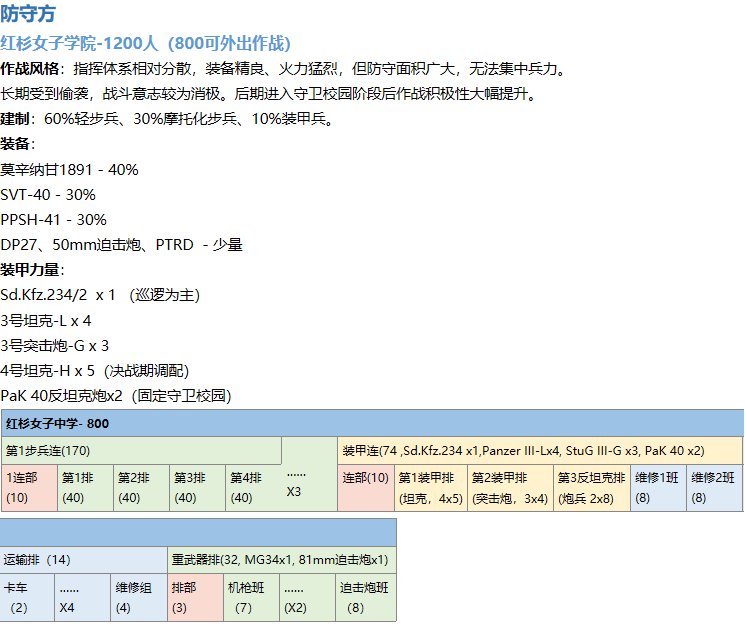Click the table header 红杉女子中学- 800
Screen dimensions: 745x629
pyautogui.click(x=372, y=423)
